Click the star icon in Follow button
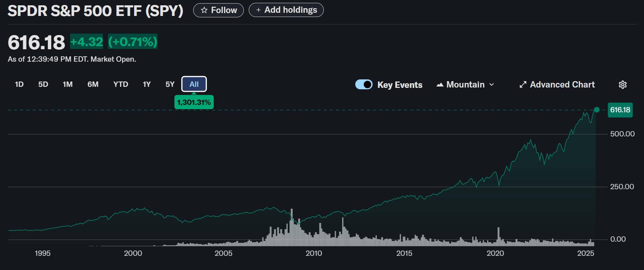This screenshot has width=644, height=270. 204,10
